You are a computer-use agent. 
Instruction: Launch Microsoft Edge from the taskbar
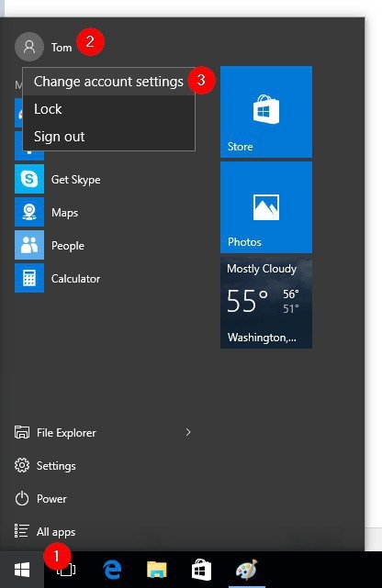[112, 570]
